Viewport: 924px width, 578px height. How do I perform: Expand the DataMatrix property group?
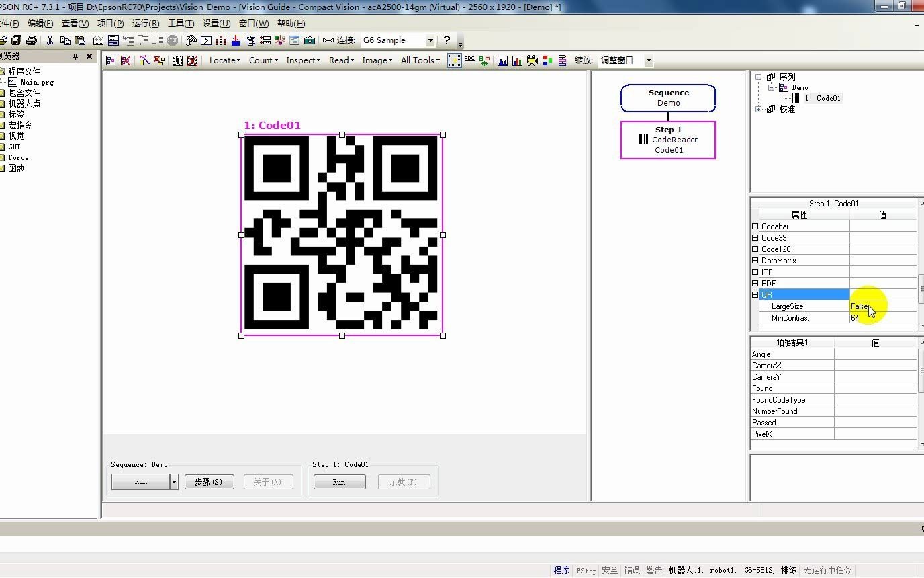click(755, 261)
